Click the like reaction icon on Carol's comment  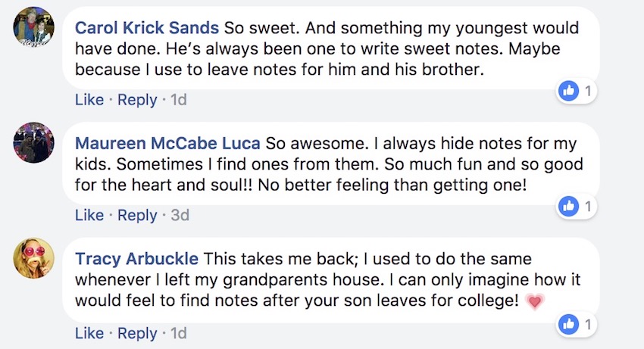(568, 90)
